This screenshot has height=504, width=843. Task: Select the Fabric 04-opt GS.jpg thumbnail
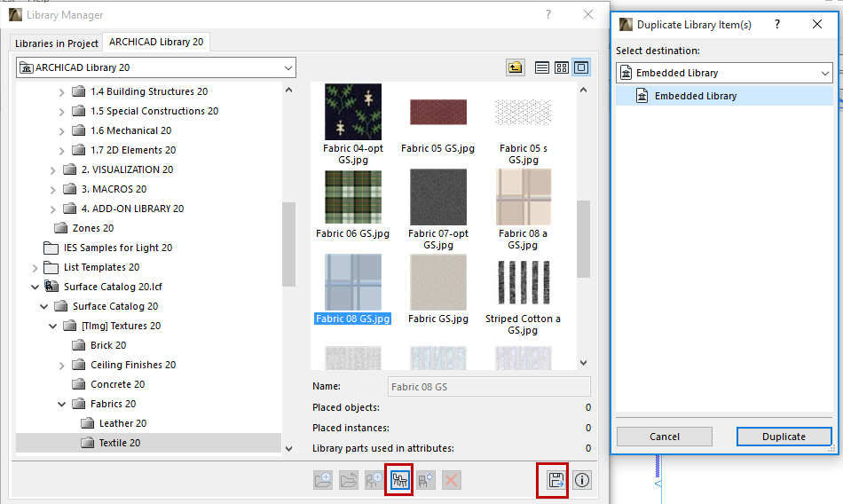[x=352, y=112]
